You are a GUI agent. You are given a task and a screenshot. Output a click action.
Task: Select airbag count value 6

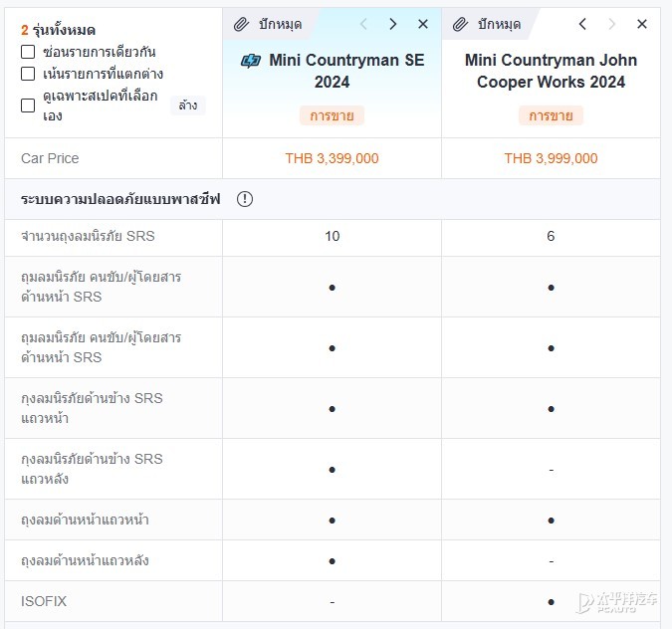[x=551, y=236]
